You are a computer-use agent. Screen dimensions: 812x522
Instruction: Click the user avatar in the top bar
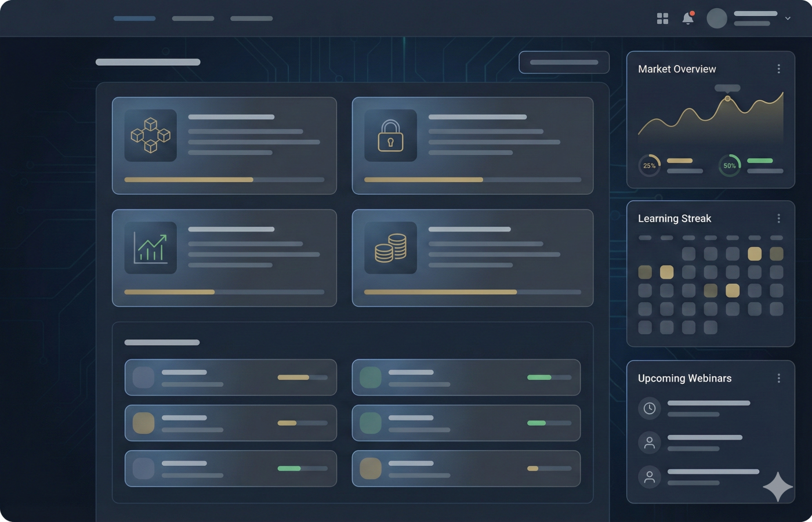tap(717, 18)
